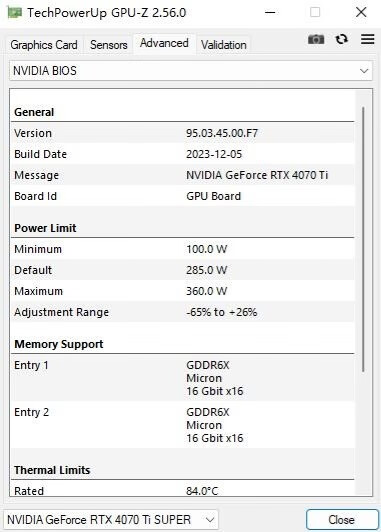This screenshot has height=532, width=381.
Task: Select the Advanced tab
Action: tap(164, 43)
